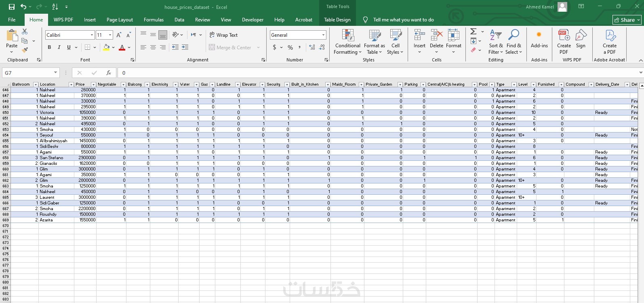Click Sort & Filter button

click(496, 42)
